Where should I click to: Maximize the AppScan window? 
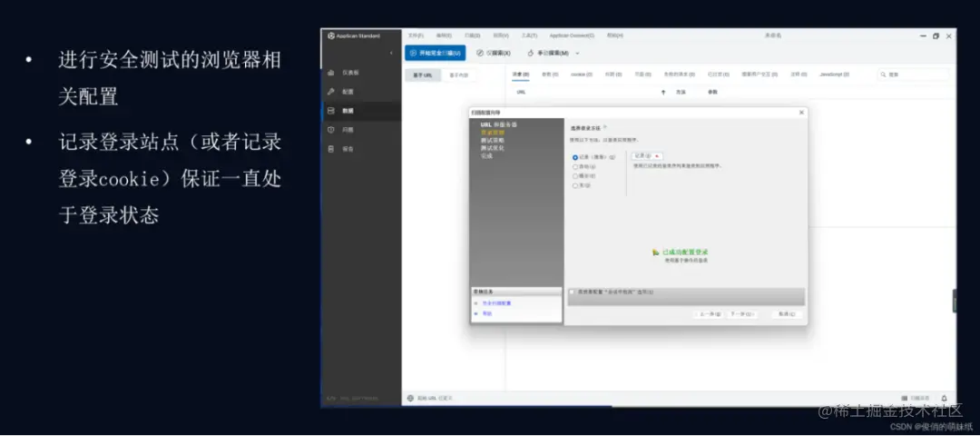coord(936,36)
